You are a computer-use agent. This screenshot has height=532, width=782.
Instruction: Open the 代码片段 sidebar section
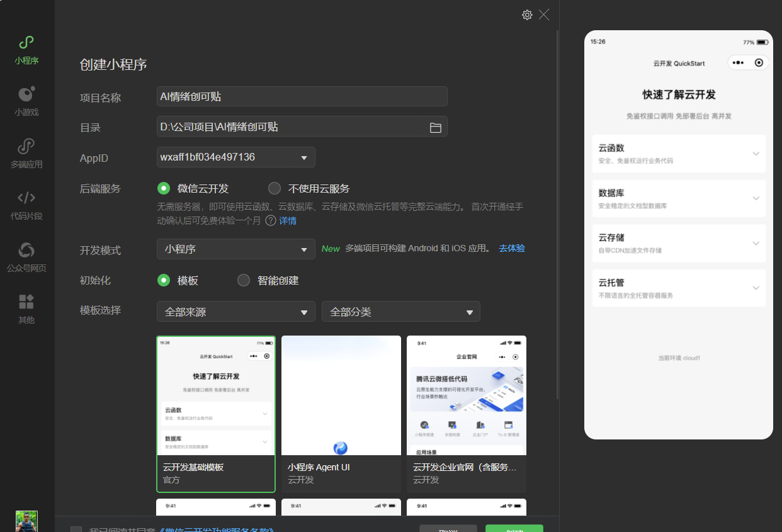26,206
